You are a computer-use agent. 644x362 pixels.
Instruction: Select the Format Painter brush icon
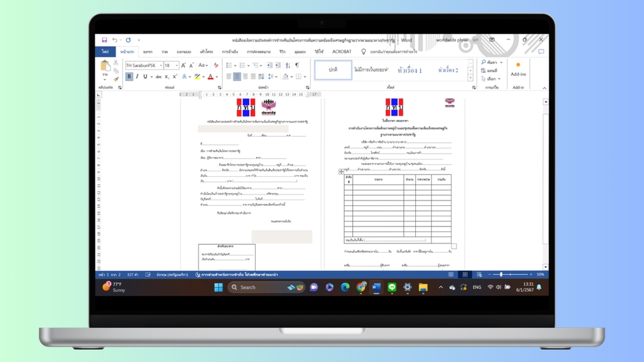(x=116, y=78)
